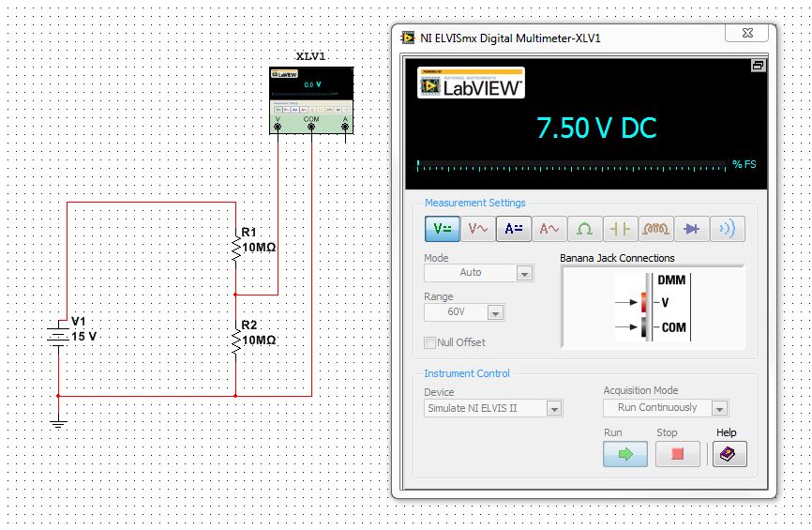Select the ground symbol below V1
Screen dimensions: 812x530
(58, 424)
